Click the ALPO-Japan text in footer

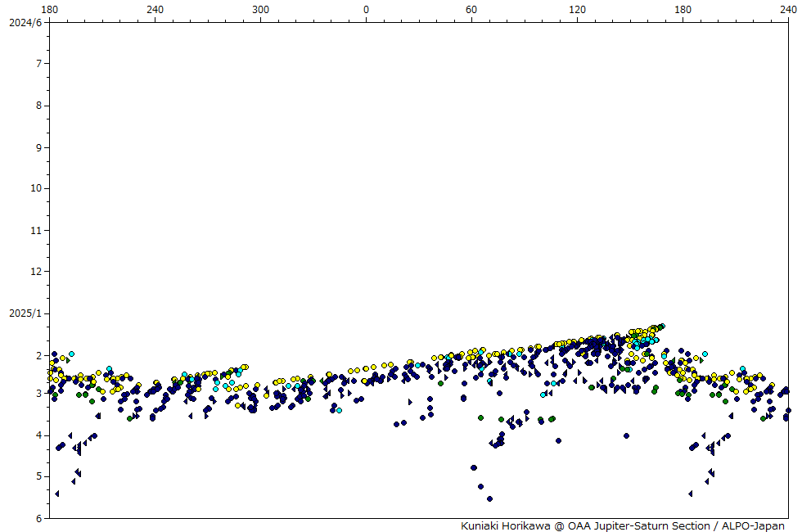(754, 525)
